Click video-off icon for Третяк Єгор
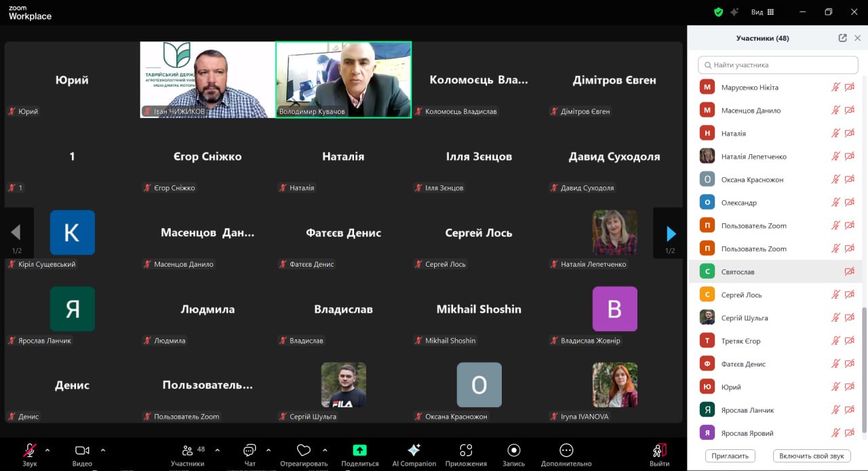 pyautogui.click(x=850, y=341)
